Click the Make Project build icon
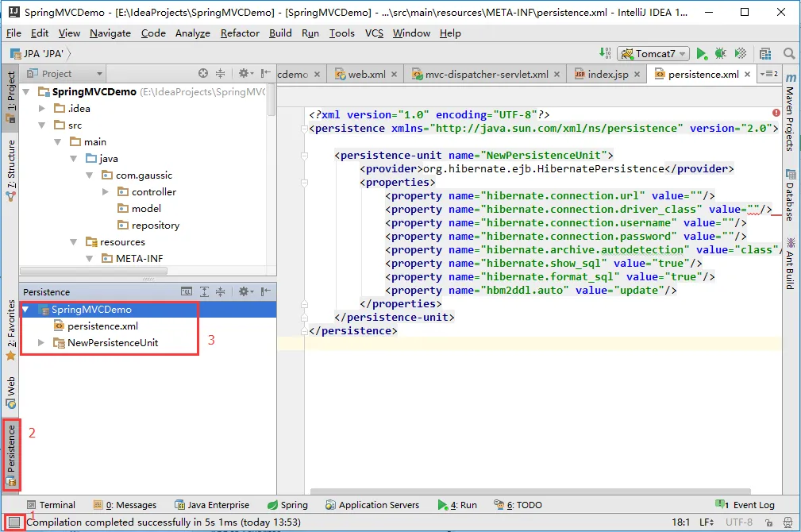Screen dimensions: 801x532 click(605, 53)
